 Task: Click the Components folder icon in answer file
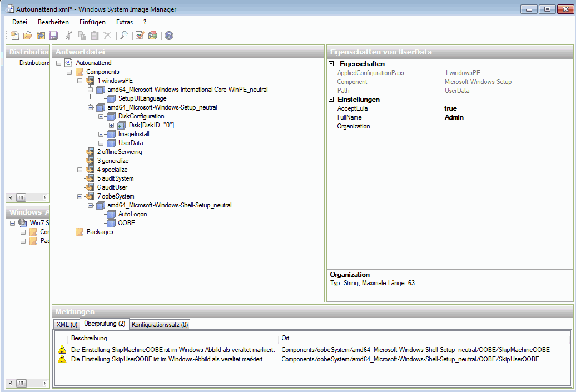(x=80, y=72)
